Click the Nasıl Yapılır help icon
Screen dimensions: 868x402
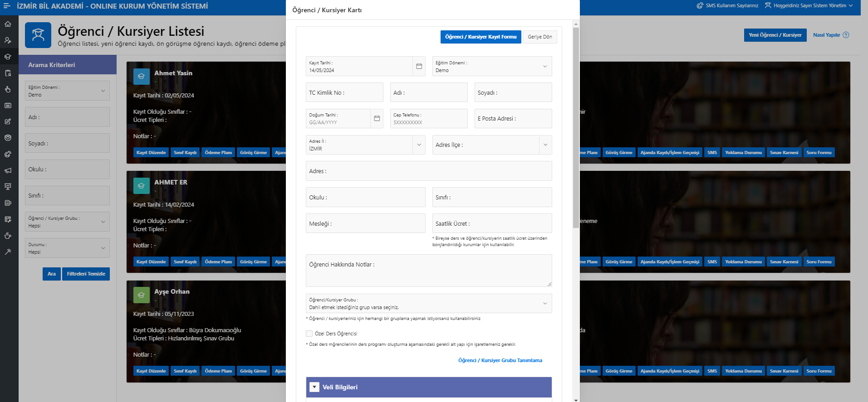point(846,35)
